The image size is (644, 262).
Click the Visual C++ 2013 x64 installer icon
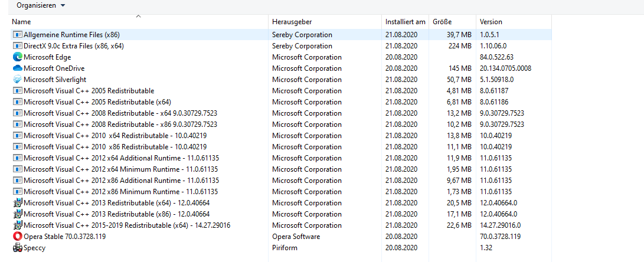click(x=17, y=203)
